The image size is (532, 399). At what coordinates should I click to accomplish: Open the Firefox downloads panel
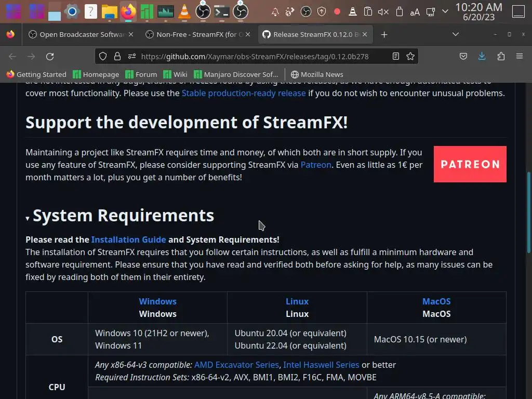(x=482, y=56)
